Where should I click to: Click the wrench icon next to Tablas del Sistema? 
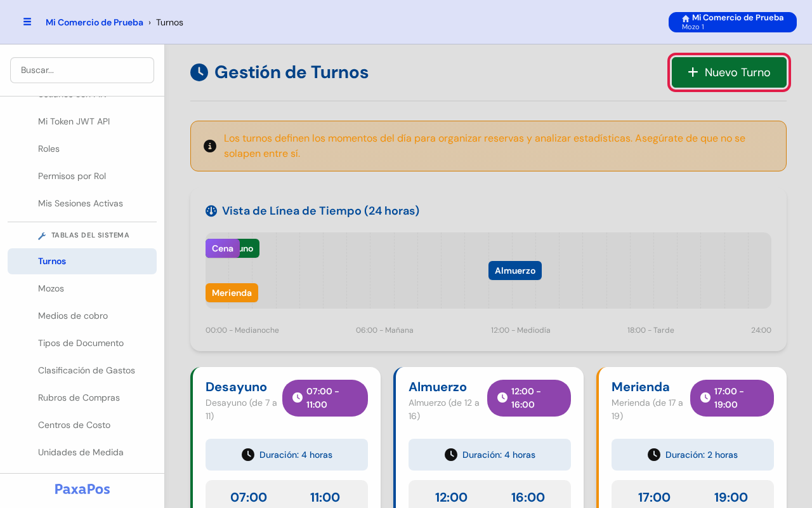pos(42,236)
